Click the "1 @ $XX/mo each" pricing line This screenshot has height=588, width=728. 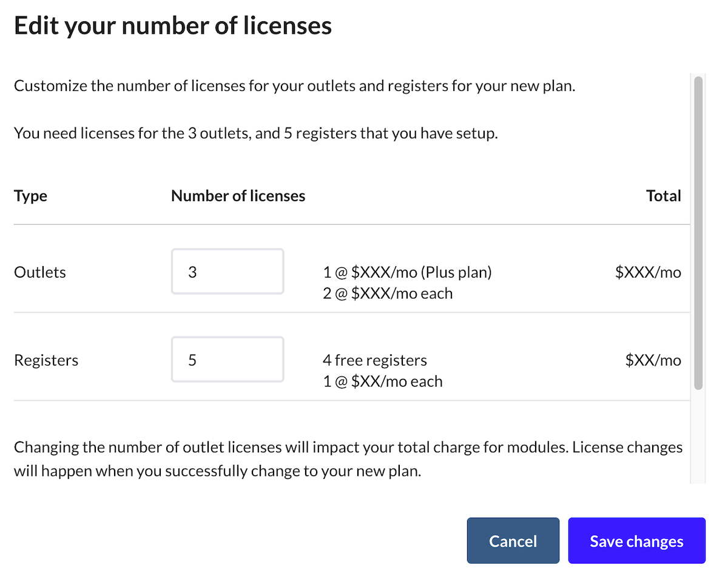[383, 381]
